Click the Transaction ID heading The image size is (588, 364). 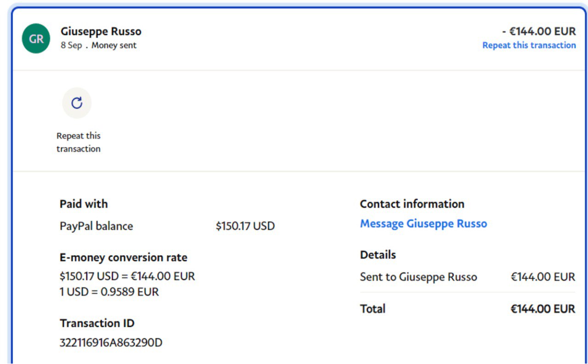[97, 323]
